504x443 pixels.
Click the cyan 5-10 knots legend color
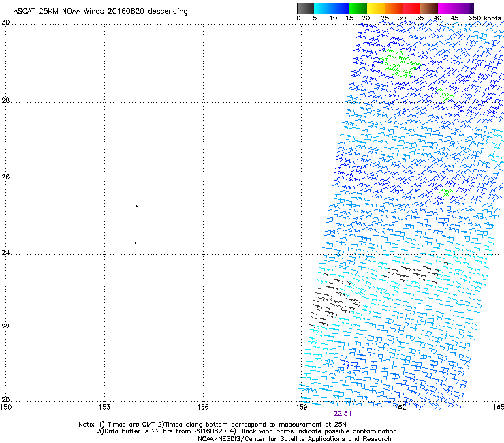(x=322, y=8)
